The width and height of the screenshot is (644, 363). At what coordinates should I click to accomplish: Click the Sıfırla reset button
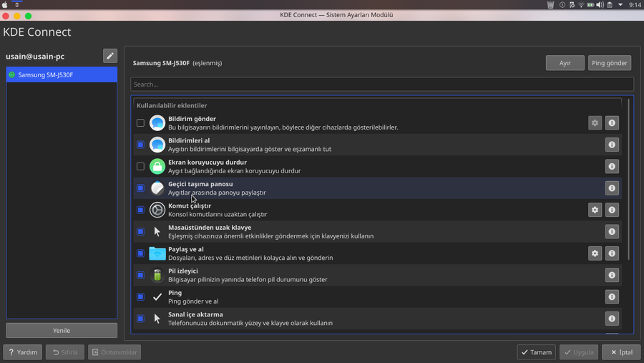pos(65,352)
